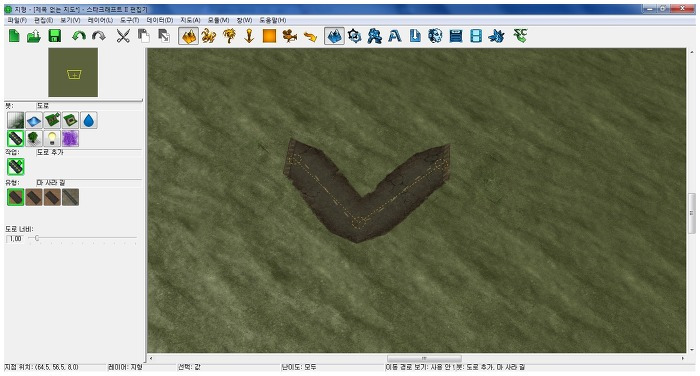Select the purple Creep brush

click(x=71, y=138)
